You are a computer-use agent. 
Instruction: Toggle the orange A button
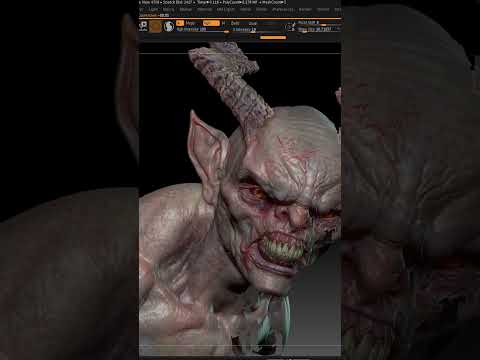[180, 23]
